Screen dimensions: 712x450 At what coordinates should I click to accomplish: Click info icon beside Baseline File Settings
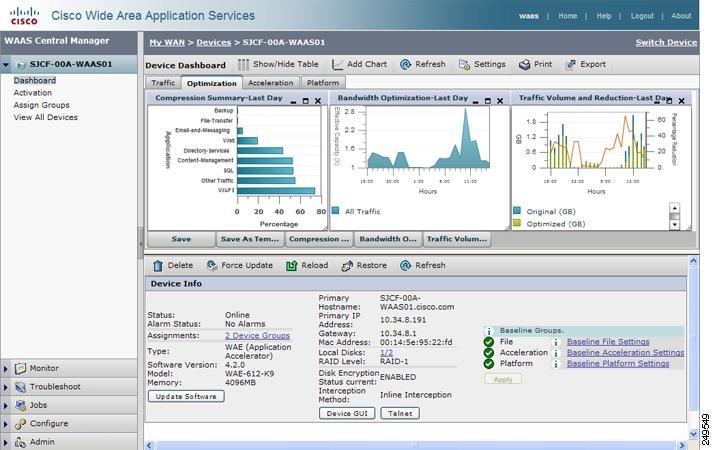556,342
